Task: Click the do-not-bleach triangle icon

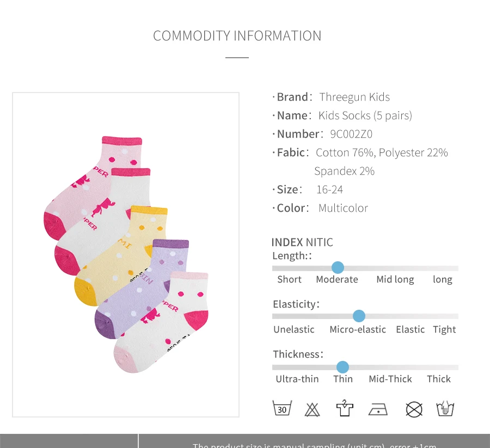Action: pyautogui.click(x=312, y=409)
